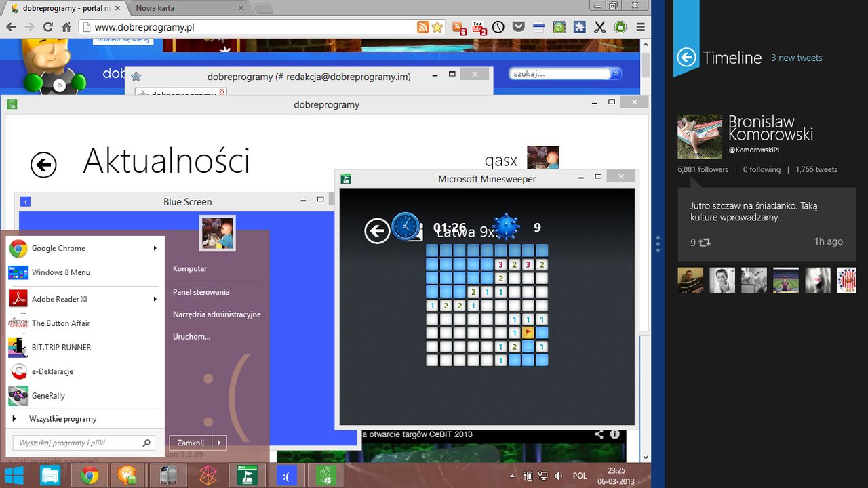Open Komputer in the Start menu
The image size is (868, 488).
click(x=190, y=268)
